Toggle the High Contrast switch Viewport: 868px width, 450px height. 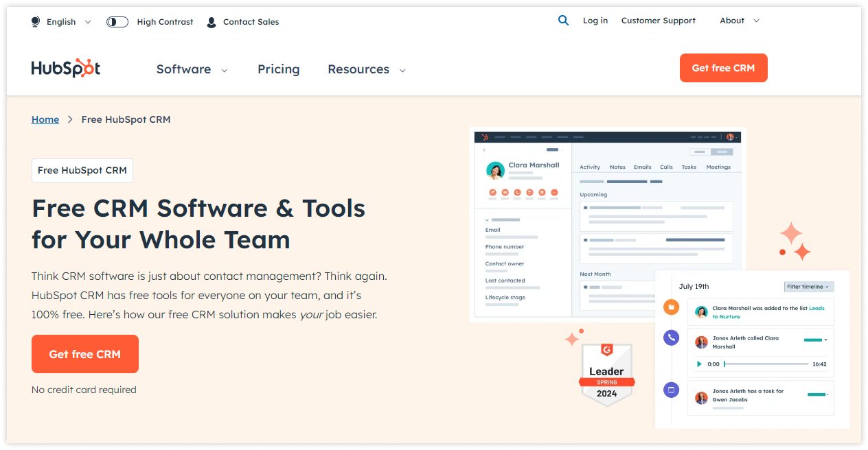tap(117, 21)
